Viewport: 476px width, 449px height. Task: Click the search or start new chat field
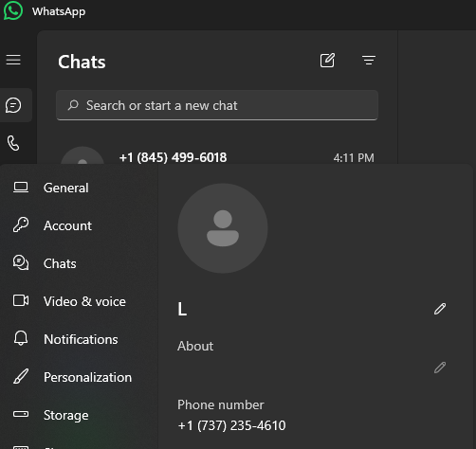(x=217, y=105)
